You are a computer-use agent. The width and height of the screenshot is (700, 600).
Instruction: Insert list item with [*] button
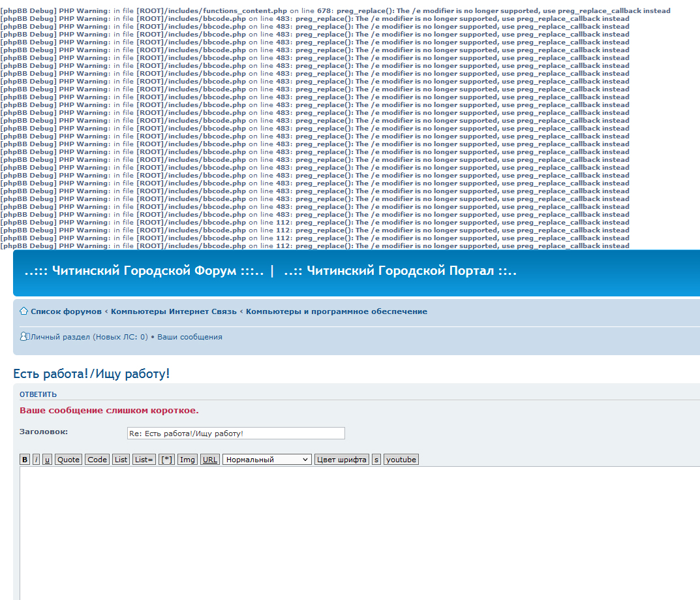tap(167, 460)
